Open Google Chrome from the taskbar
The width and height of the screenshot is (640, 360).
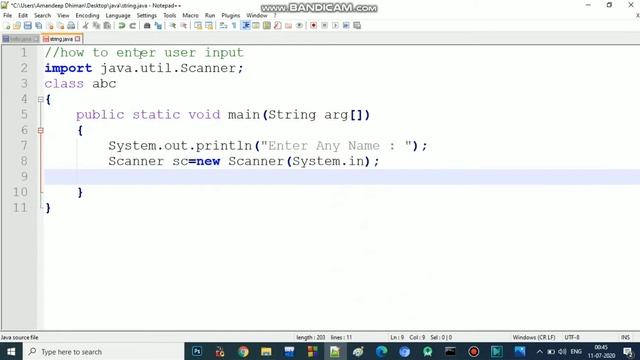(x=243, y=352)
